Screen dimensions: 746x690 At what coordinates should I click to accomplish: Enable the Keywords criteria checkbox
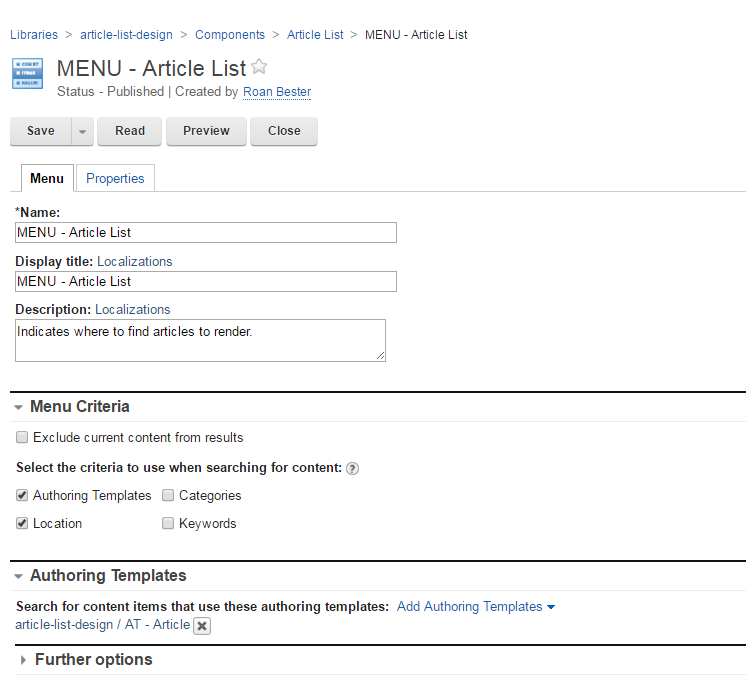tap(168, 523)
